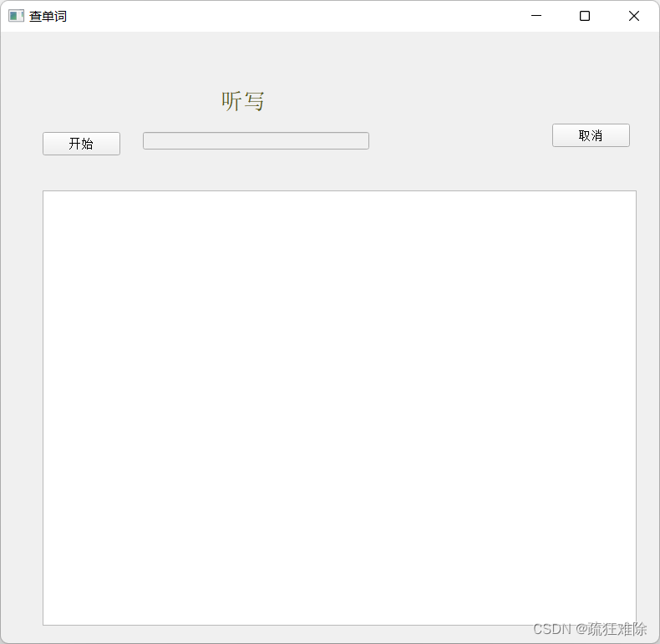Click the 查单词 window app icon

pyautogui.click(x=16, y=16)
